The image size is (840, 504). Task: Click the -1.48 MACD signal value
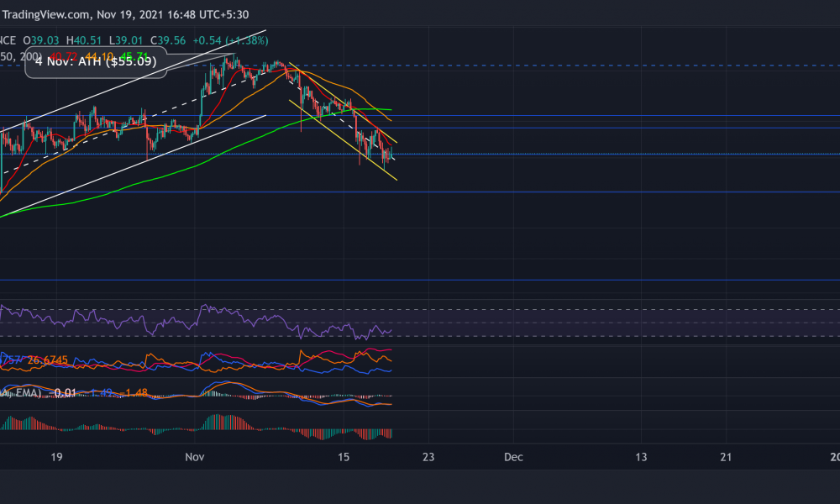[133, 392]
